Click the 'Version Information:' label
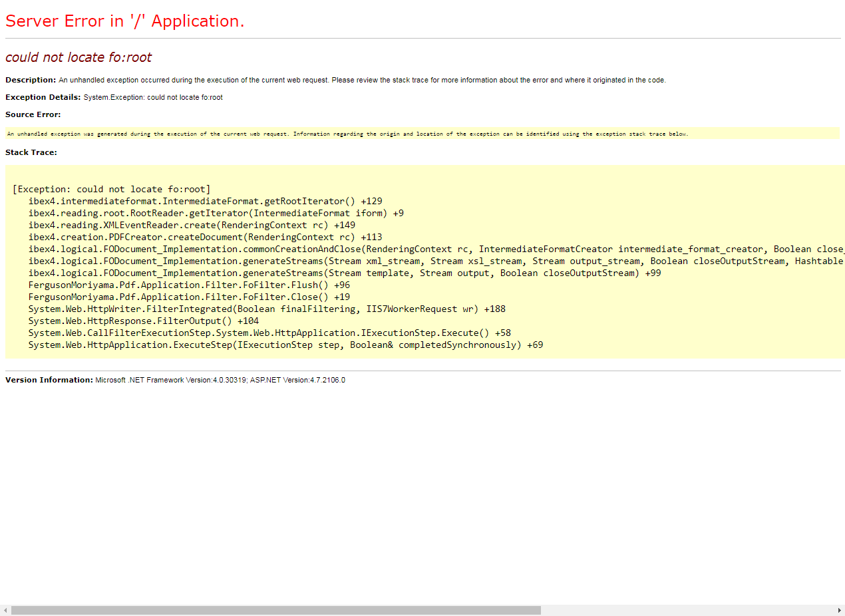The image size is (845, 616). (49, 380)
